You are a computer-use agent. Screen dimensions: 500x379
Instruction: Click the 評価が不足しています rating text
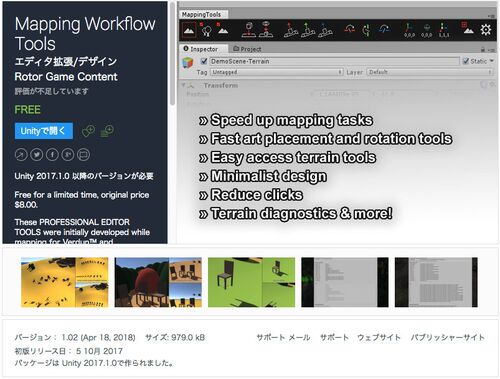(51, 91)
